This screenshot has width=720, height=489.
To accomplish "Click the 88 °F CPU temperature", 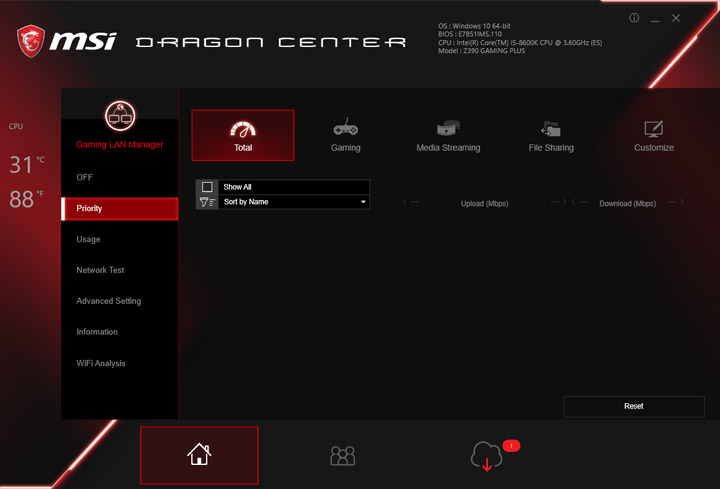I will (27, 199).
